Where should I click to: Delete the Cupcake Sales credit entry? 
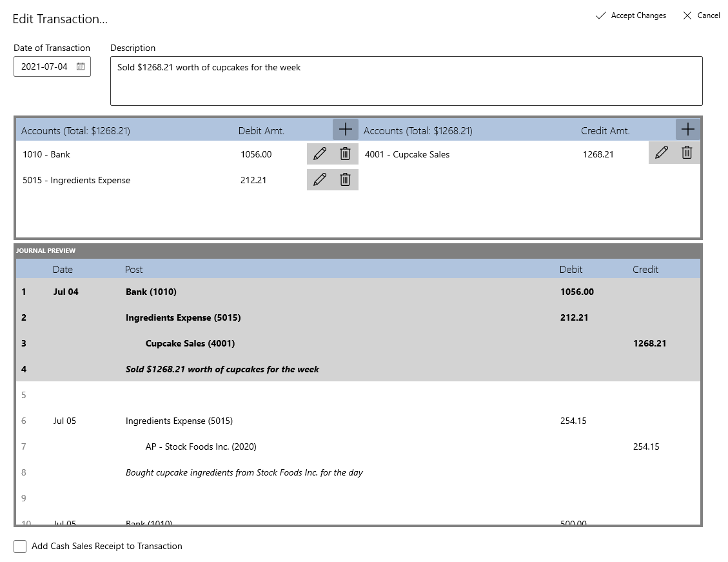[687, 152]
